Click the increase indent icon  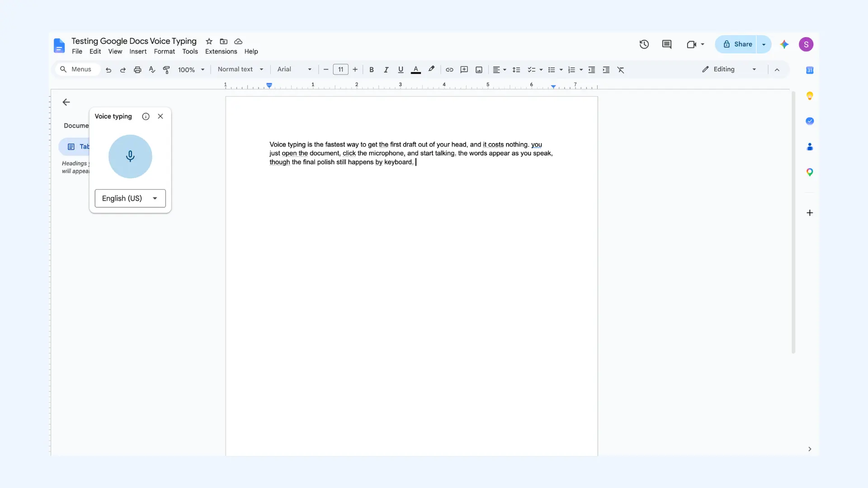coord(606,70)
